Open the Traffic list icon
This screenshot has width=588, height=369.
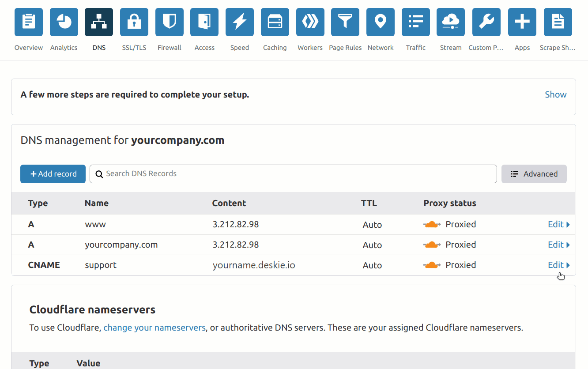tap(416, 22)
